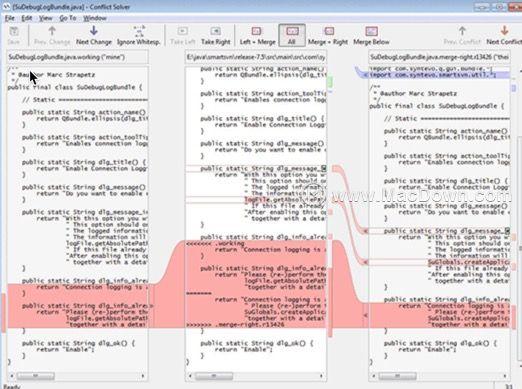
Task: Activate the Merge + Right view icon
Action: click(x=329, y=31)
